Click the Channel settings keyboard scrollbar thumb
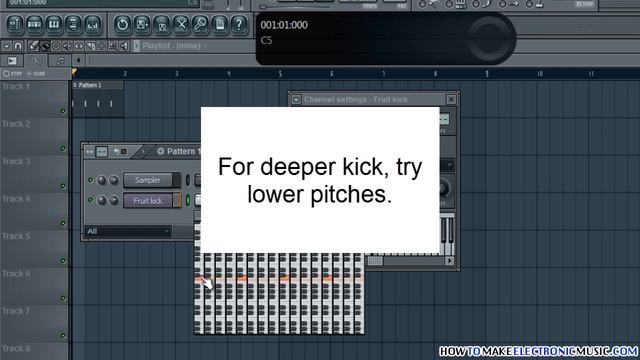Viewport: 640px width, 360px height. click(375, 260)
